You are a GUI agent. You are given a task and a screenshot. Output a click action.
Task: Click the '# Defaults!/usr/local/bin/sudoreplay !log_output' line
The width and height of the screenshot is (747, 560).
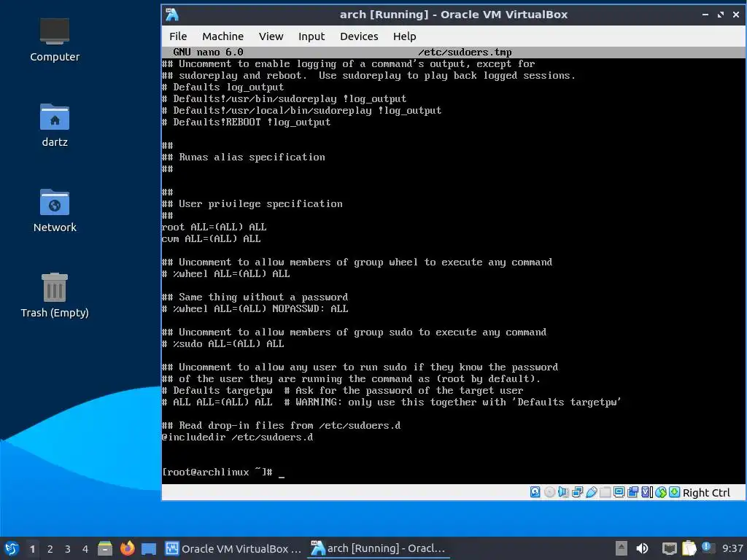[x=301, y=111]
